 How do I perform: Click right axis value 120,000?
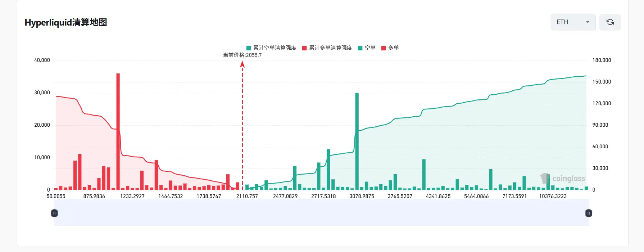[602, 103]
